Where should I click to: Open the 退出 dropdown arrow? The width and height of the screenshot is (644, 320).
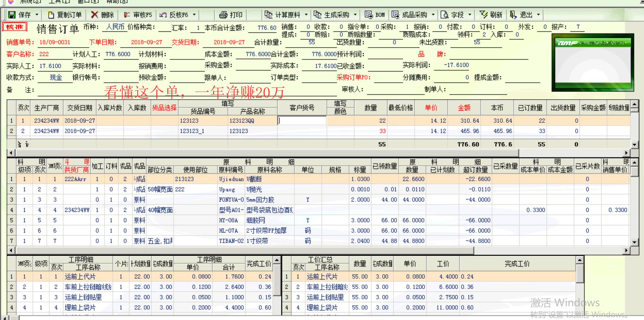point(538,15)
